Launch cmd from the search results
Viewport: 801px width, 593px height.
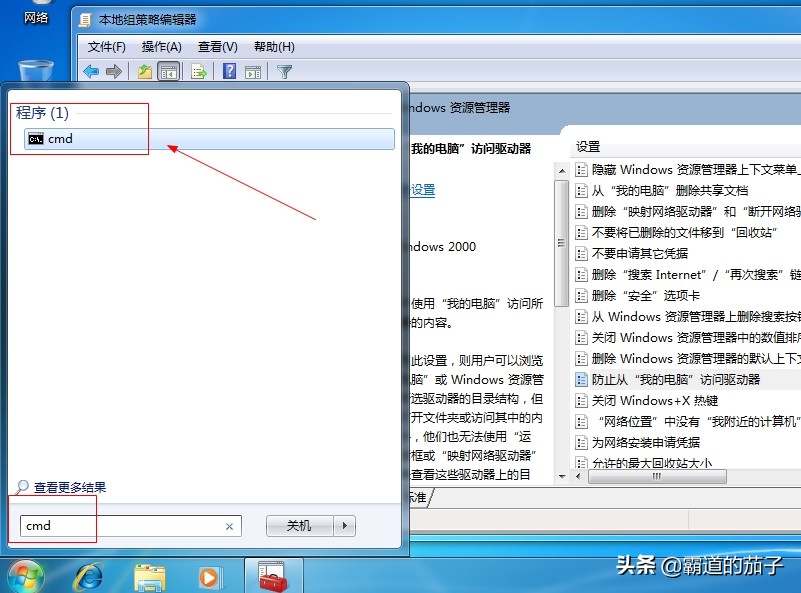pos(60,139)
